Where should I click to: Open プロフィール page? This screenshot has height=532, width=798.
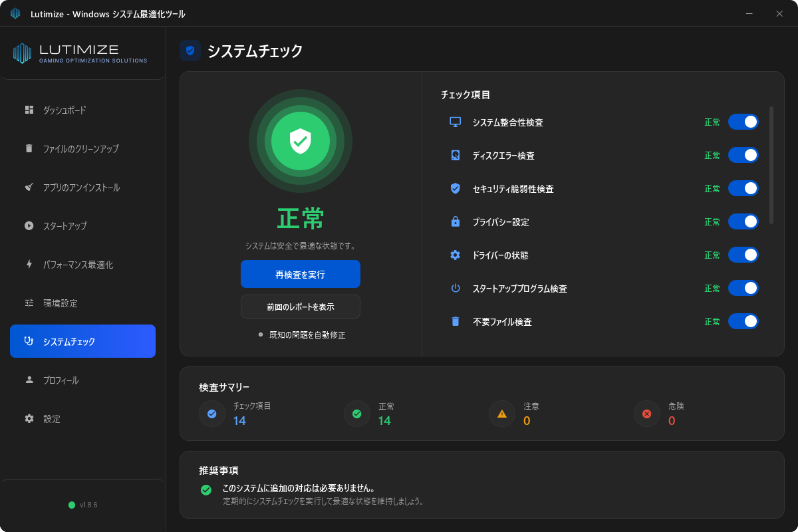click(82, 380)
